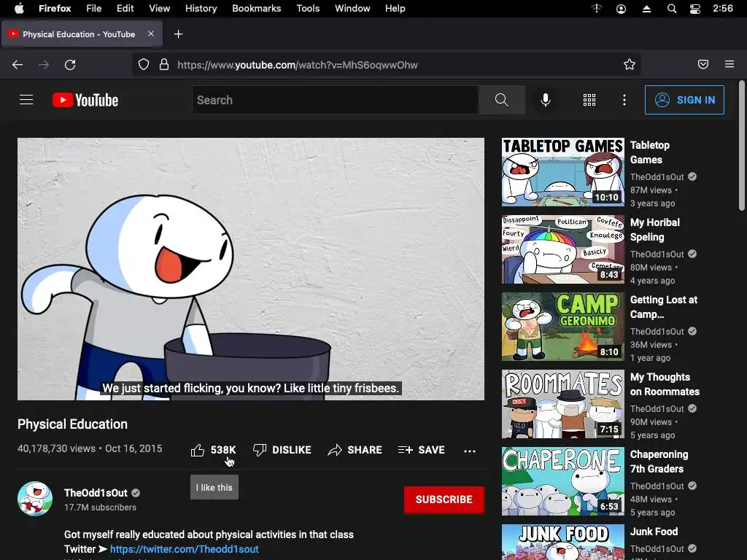Click the clock showing 2:56
Image resolution: width=747 pixels, height=560 pixels.
(x=723, y=9)
